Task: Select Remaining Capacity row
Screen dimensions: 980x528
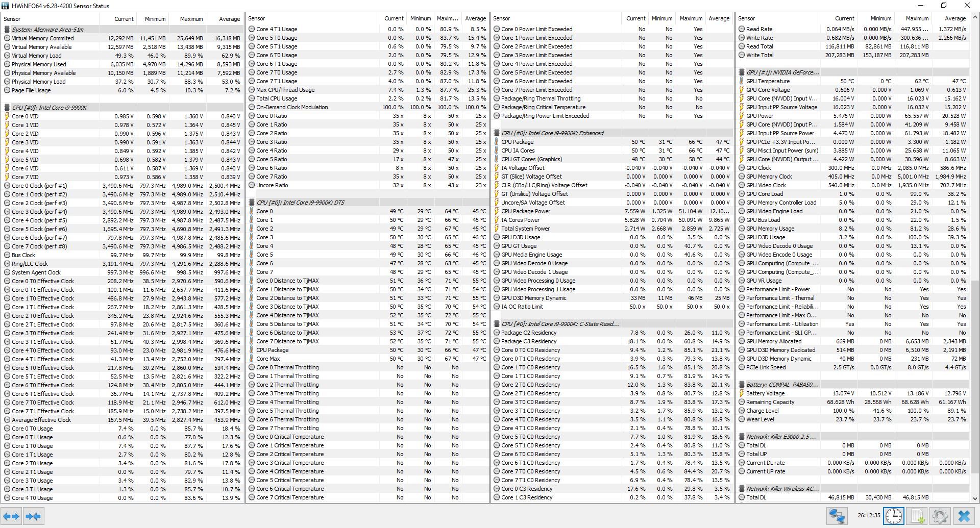Action: 853,402
